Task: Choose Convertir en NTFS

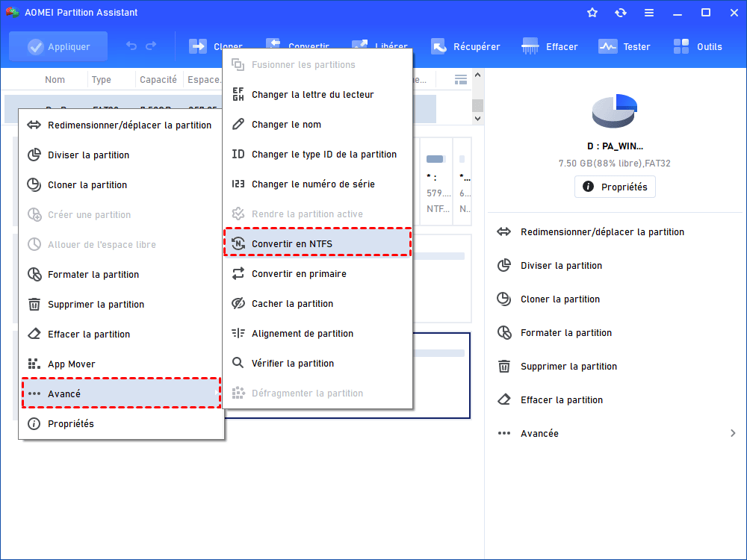Action: pyautogui.click(x=317, y=244)
